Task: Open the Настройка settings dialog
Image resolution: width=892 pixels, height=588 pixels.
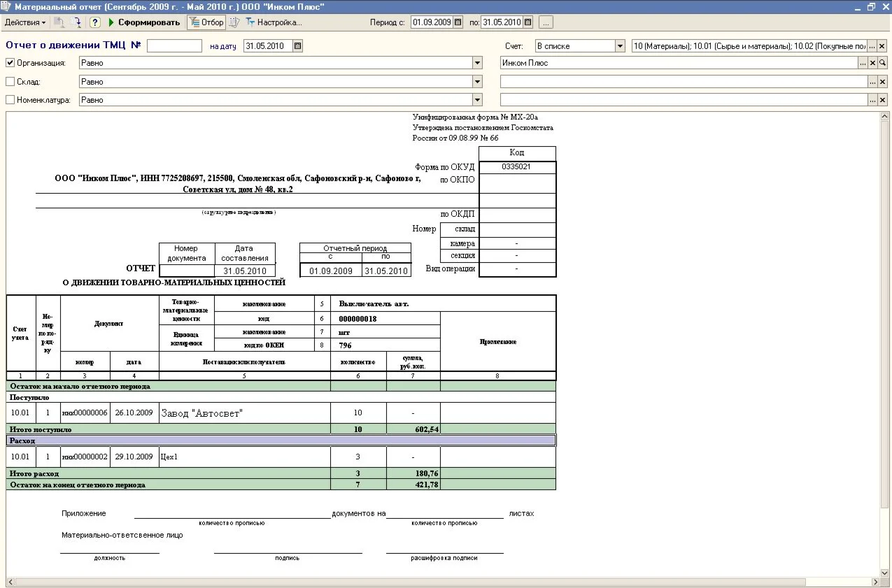Action: [x=273, y=22]
